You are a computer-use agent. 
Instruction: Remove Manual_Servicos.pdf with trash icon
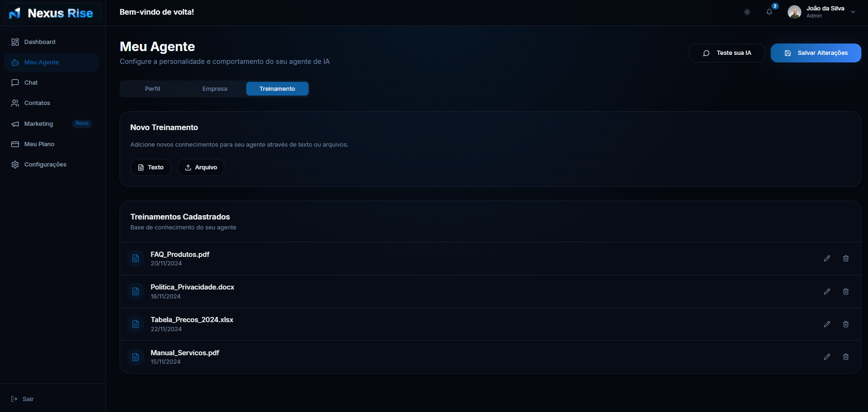(846, 357)
